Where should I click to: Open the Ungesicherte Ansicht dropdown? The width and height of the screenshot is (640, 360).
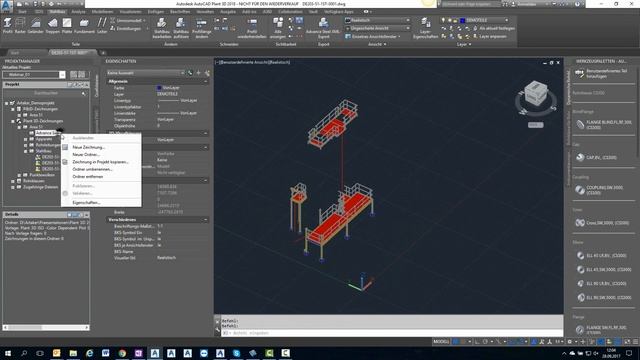(x=378, y=28)
